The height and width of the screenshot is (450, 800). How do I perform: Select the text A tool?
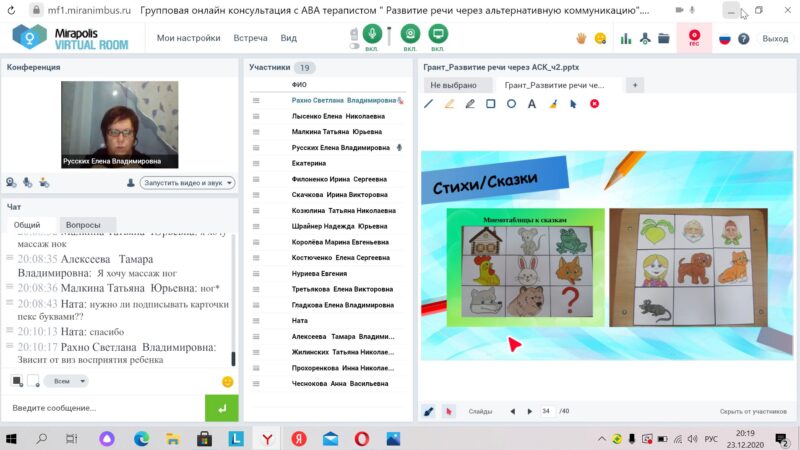[x=532, y=104]
